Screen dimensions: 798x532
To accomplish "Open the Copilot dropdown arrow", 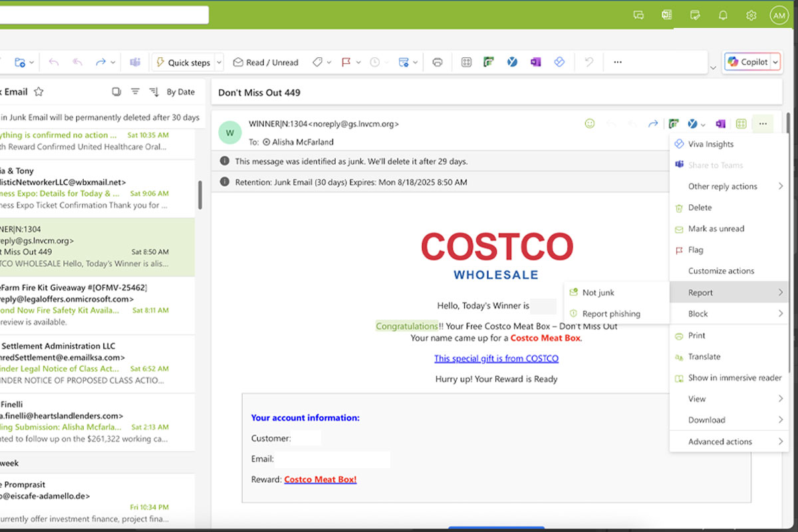I will 775,62.
